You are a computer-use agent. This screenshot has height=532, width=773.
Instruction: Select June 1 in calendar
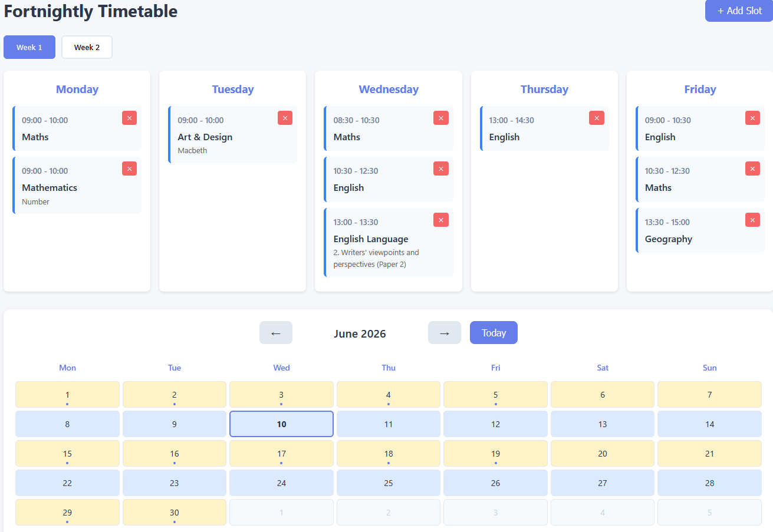click(x=67, y=395)
